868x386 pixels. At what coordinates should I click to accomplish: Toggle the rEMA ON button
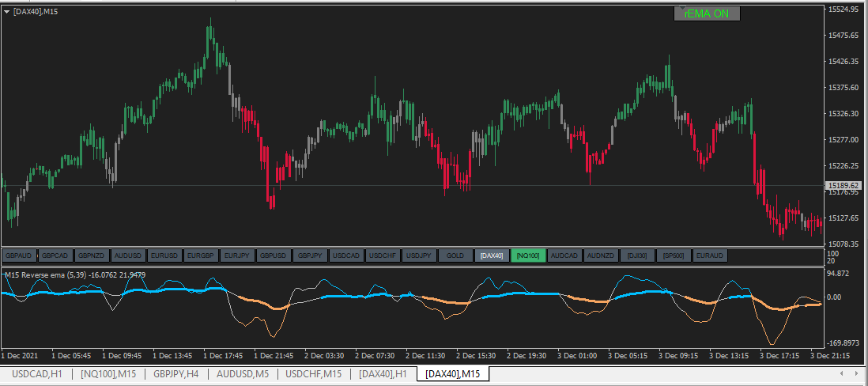click(x=707, y=14)
